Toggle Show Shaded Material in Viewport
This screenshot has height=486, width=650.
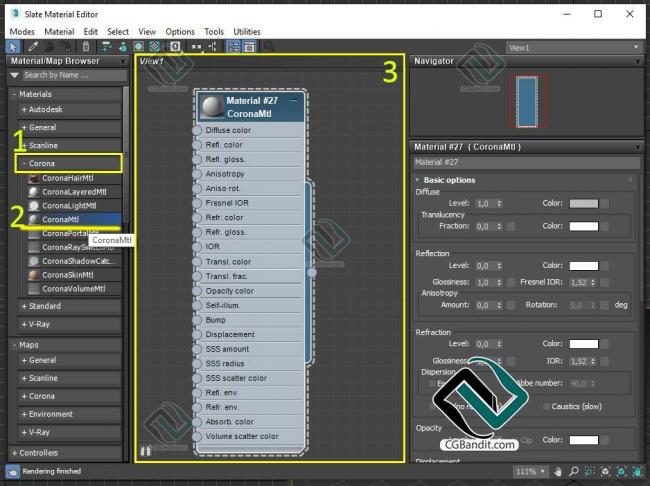(138, 47)
